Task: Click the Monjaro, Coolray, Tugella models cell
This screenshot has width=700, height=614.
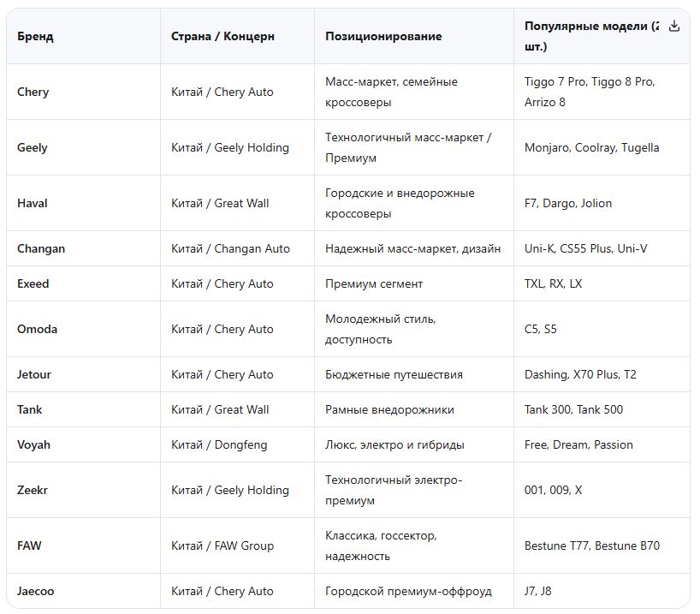Action: (x=592, y=147)
